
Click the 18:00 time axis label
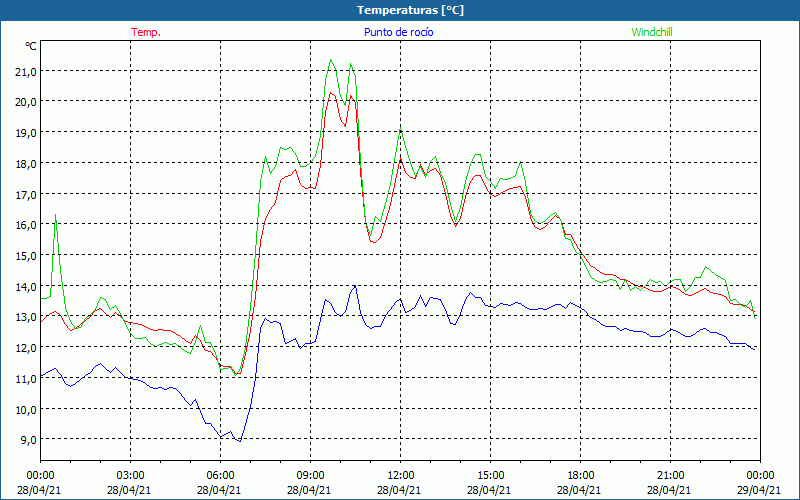pos(581,476)
